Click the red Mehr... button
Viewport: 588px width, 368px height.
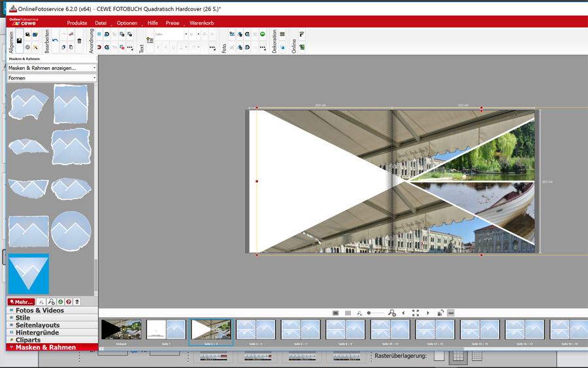(21, 302)
